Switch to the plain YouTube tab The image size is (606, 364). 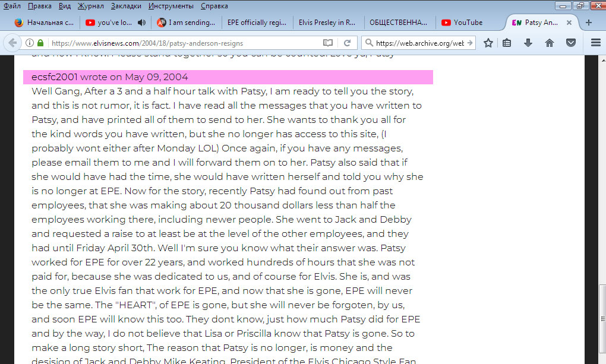[468, 23]
